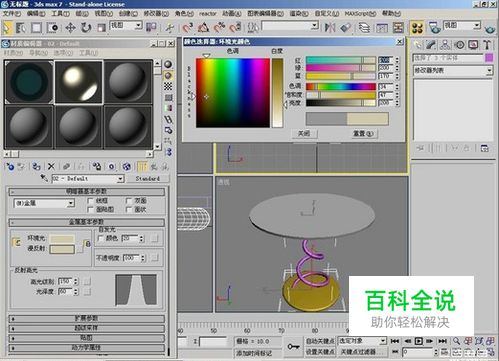Click the Mirror tool icon
This screenshot has width=499, height=361.
[x=330, y=27]
